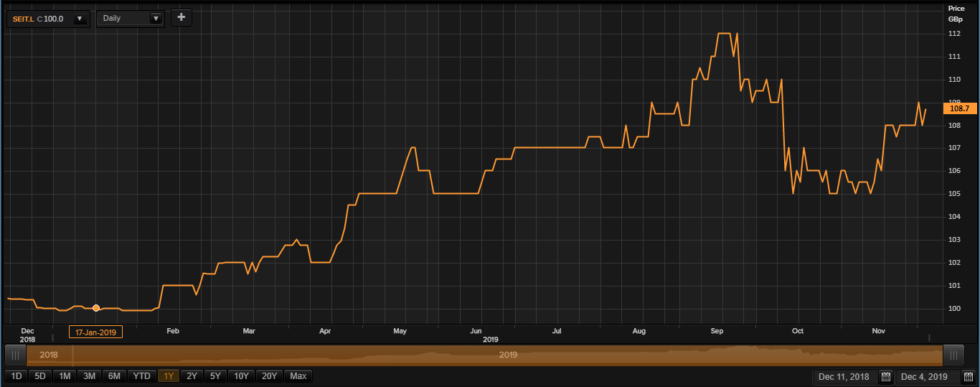Open the SEIT.L symbol dropdown arrow
Screen dimensions: 980x387
79,18
